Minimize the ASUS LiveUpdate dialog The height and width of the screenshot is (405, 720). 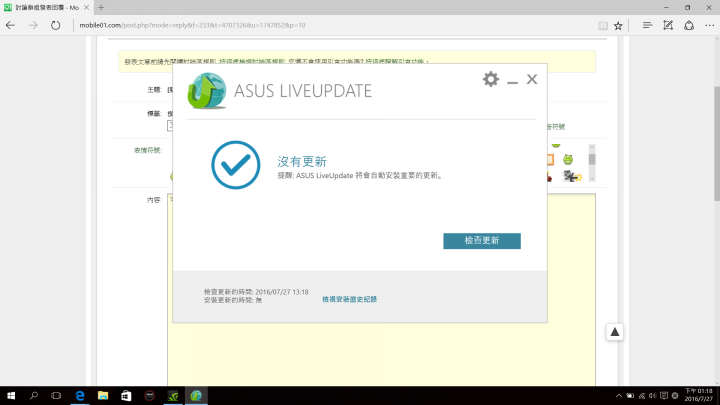pyautogui.click(x=512, y=82)
